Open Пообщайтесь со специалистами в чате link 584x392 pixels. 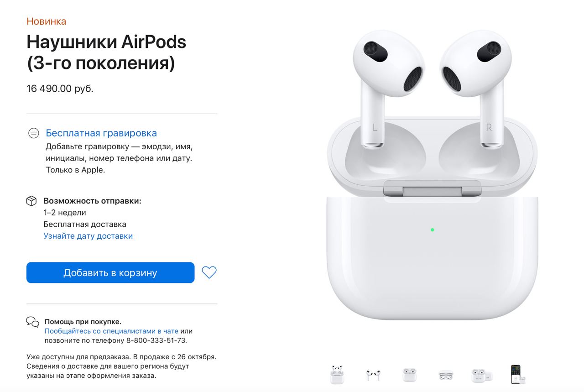click(x=111, y=331)
